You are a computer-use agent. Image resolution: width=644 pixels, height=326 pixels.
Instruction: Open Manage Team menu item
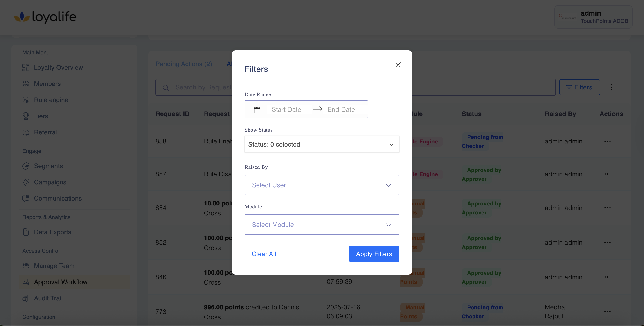[x=54, y=266]
